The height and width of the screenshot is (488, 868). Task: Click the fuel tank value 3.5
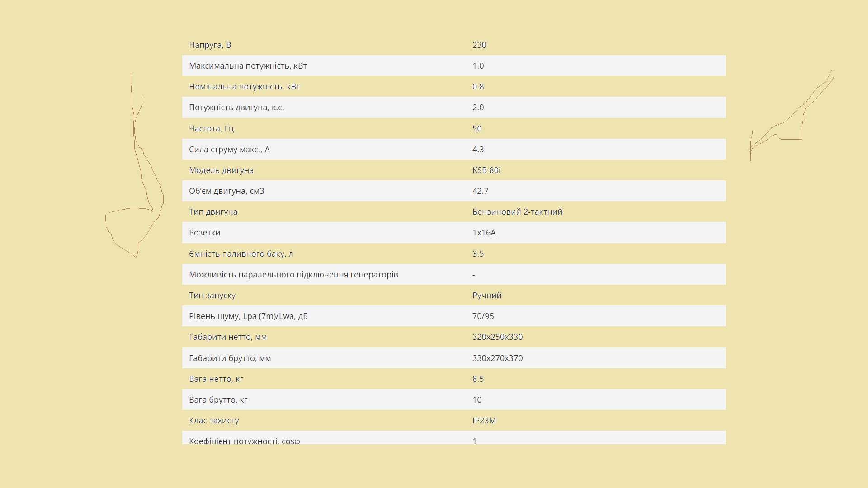[478, 254]
